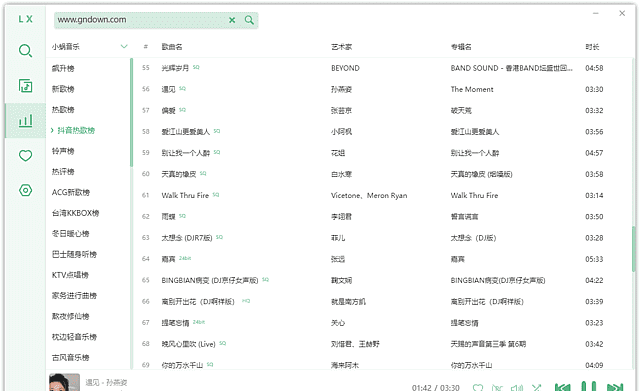Pause the current song
Screen dimensions: 640x391
(589, 386)
